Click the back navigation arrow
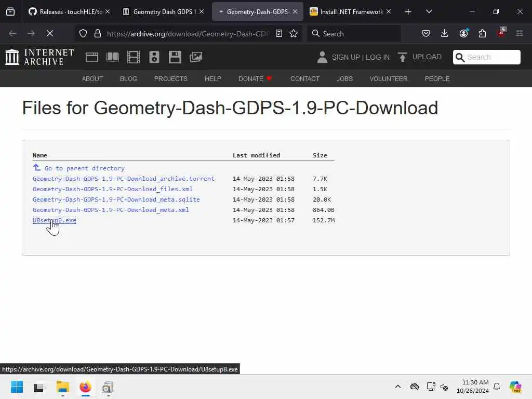 click(12, 33)
